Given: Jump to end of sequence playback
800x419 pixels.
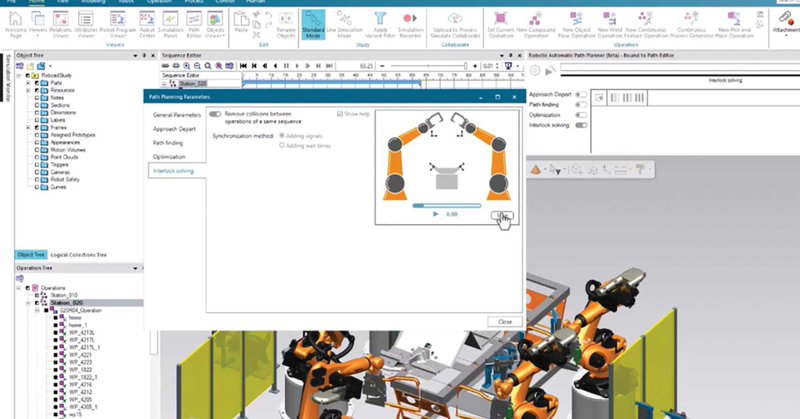Looking at the screenshot, I should pyautogui.click(x=329, y=66).
